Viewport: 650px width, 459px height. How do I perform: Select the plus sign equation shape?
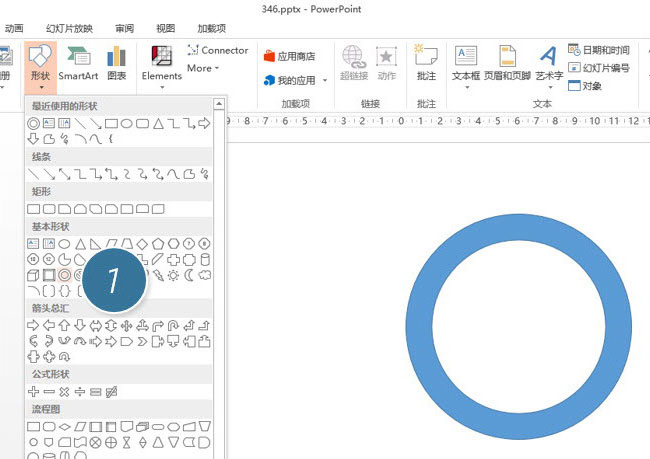click(x=33, y=392)
